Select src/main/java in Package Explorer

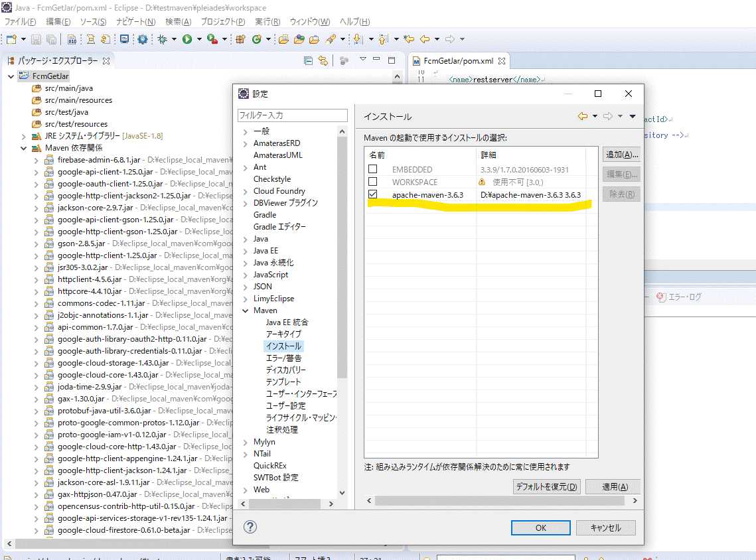(x=69, y=88)
